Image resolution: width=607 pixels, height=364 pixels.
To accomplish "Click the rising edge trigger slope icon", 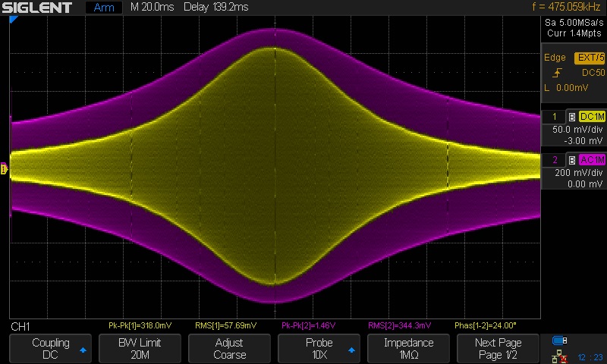I will pos(558,73).
